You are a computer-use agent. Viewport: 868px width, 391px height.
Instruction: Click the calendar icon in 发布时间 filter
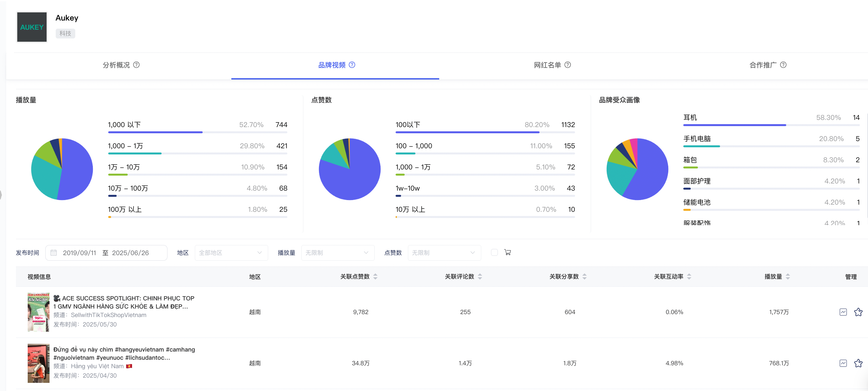53,253
